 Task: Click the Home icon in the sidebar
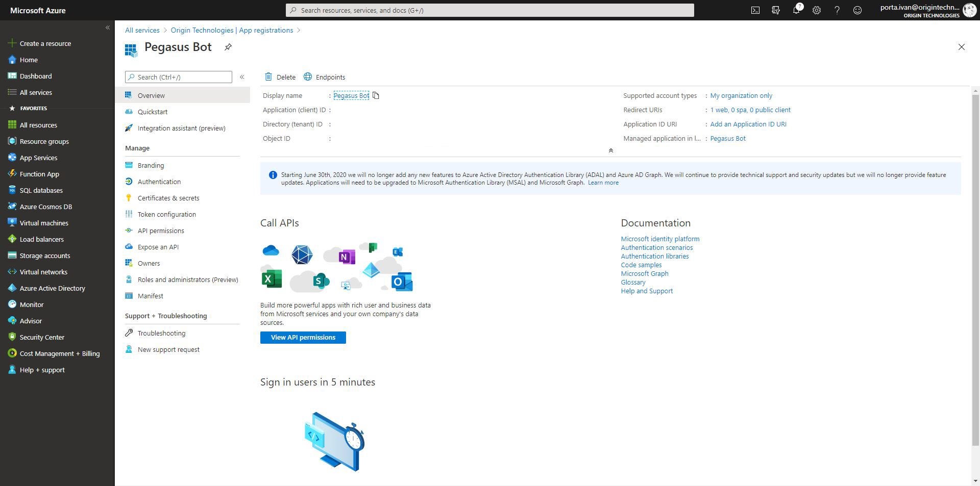tap(12, 60)
